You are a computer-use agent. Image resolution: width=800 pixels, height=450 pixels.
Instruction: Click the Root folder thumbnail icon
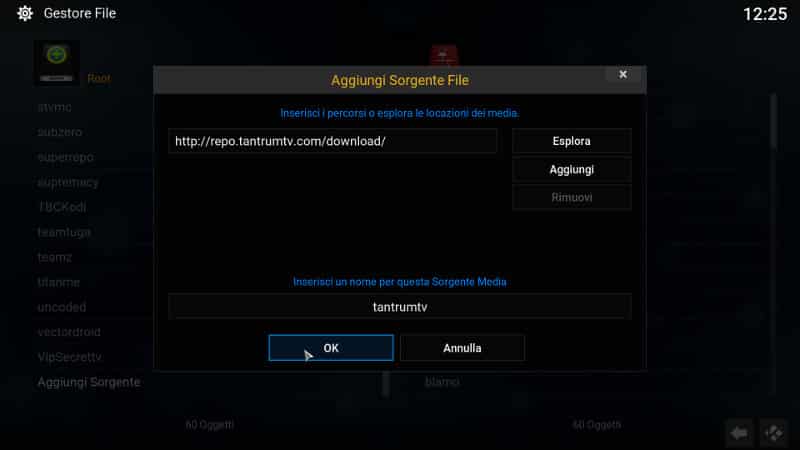pyautogui.click(x=57, y=63)
